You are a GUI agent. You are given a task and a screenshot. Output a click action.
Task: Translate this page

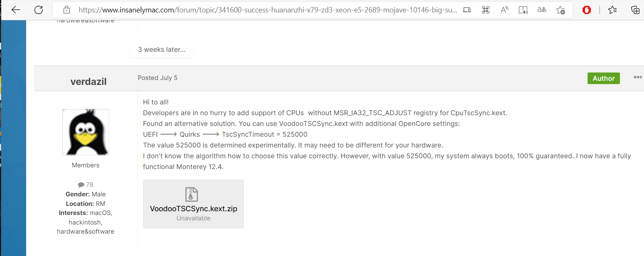click(542, 10)
